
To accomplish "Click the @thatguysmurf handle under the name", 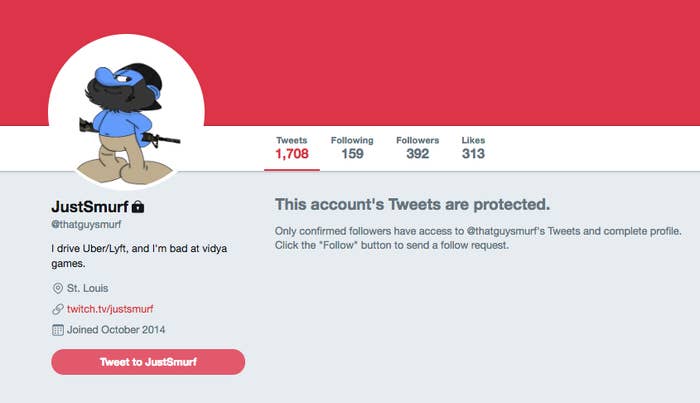I will (86, 224).
